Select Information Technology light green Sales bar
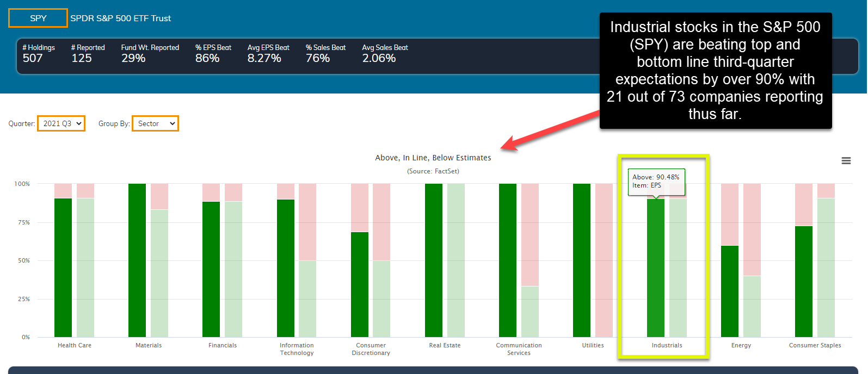This screenshot has height=374, width=868. click(307, 299)
